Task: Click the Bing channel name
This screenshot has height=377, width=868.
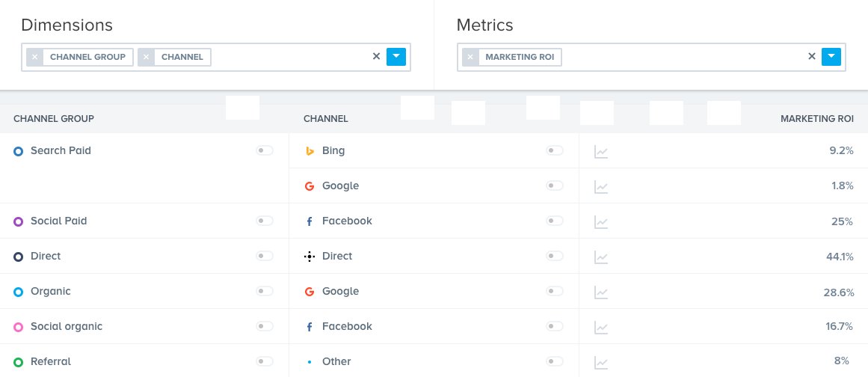Action: [333, 150]
